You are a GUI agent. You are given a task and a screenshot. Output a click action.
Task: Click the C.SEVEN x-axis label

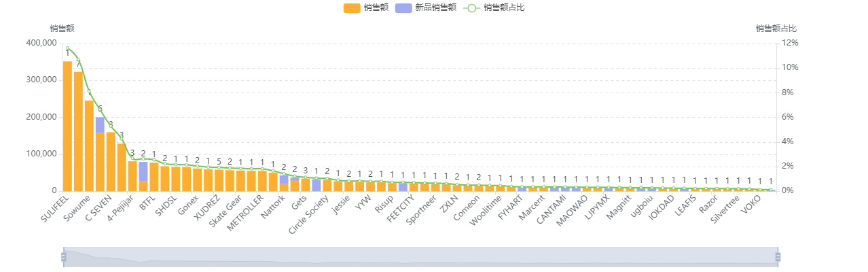tap(99, 207)
